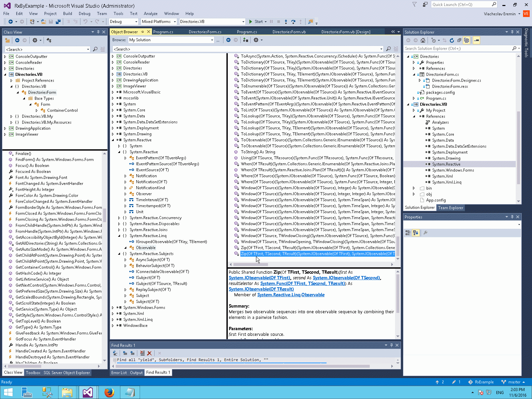Open Class View settings gear

[x=35, y=40]
